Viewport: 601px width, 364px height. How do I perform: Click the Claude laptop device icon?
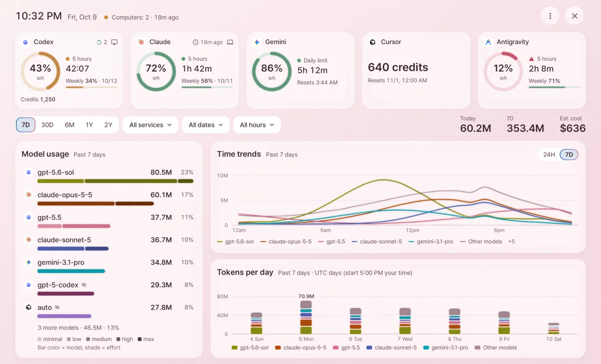[230, 42]
